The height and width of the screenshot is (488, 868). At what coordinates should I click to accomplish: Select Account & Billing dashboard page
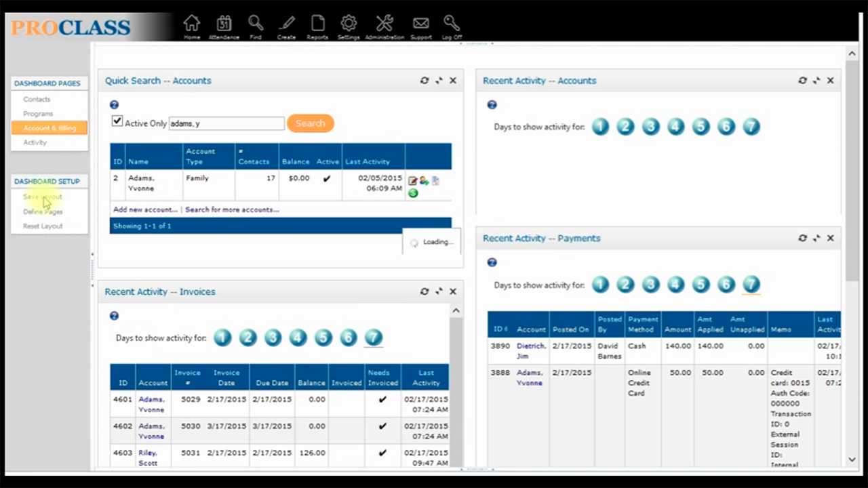[50, 128]
